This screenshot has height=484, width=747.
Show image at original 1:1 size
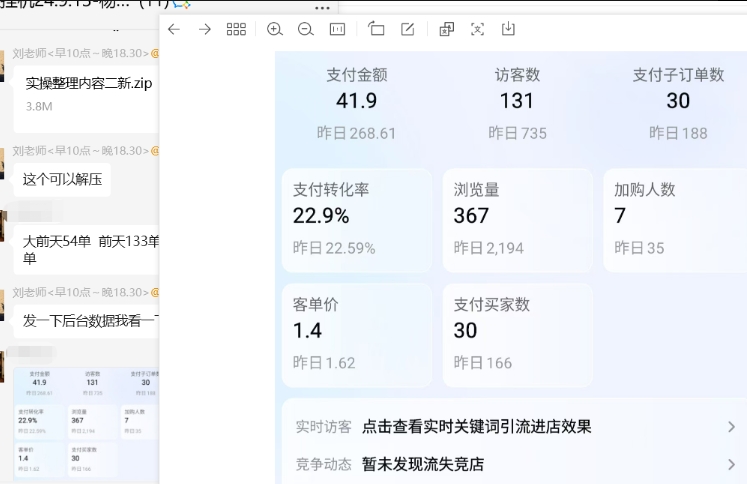337,29
